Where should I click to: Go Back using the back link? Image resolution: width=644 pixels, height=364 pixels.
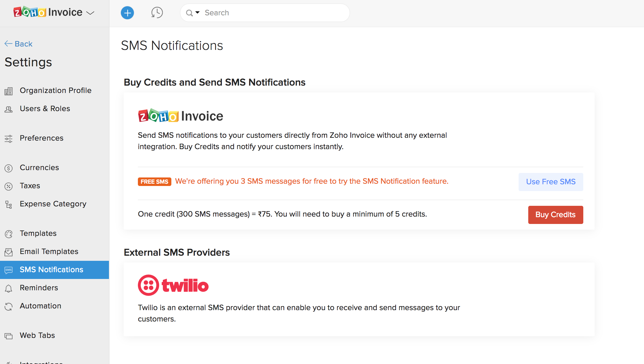[18, 44]
